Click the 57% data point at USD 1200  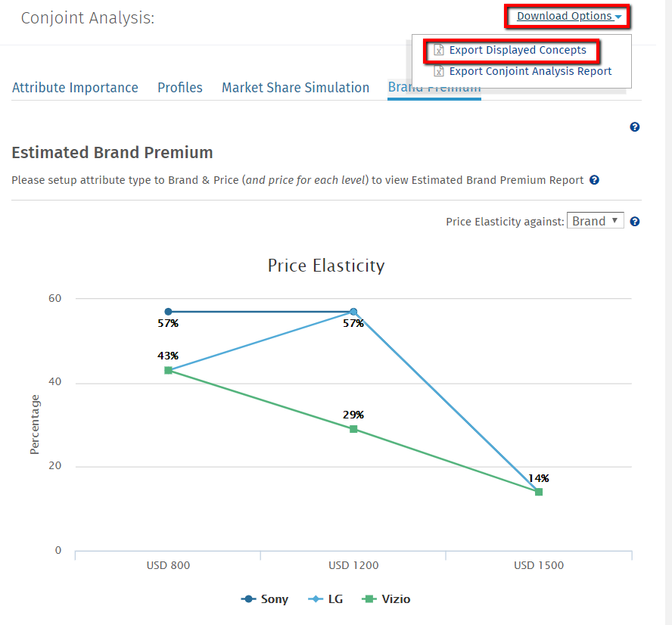tap(353, 312)
